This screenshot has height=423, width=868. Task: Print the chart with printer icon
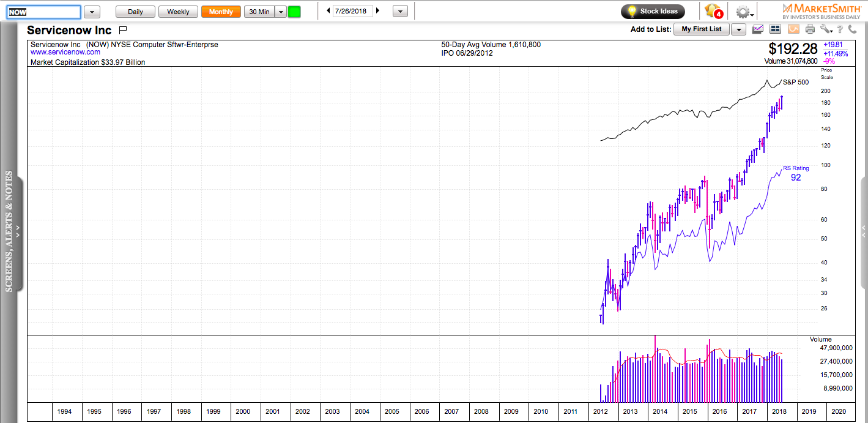[811, 29]
